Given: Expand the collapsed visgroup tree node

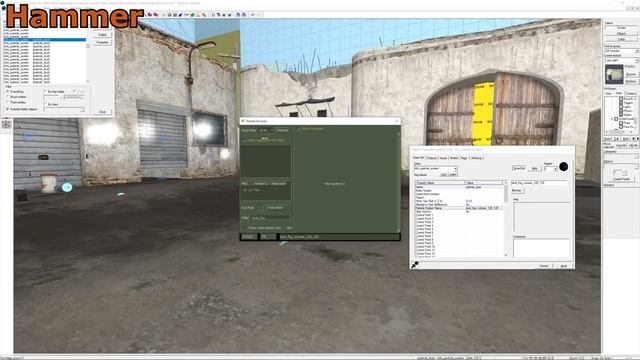Looking at the screenshot, I should (611, 119).
